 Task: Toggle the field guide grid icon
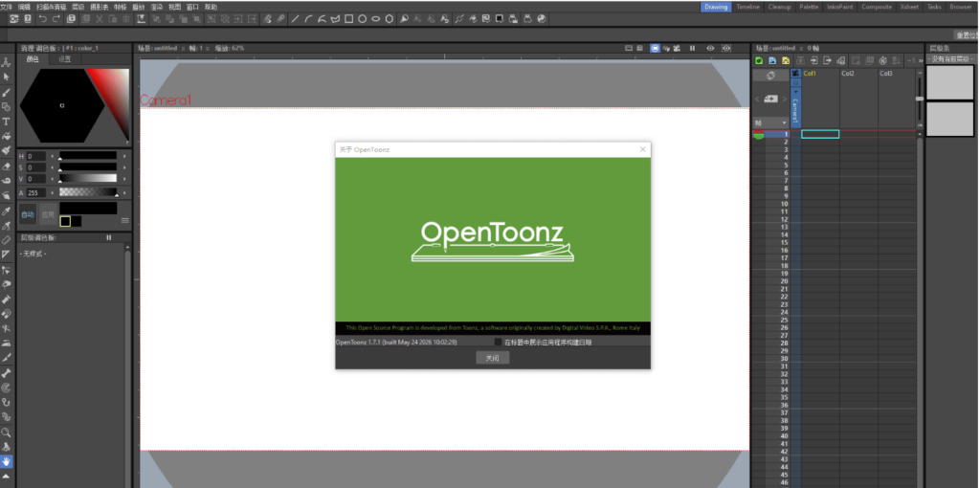coord(640,48)
